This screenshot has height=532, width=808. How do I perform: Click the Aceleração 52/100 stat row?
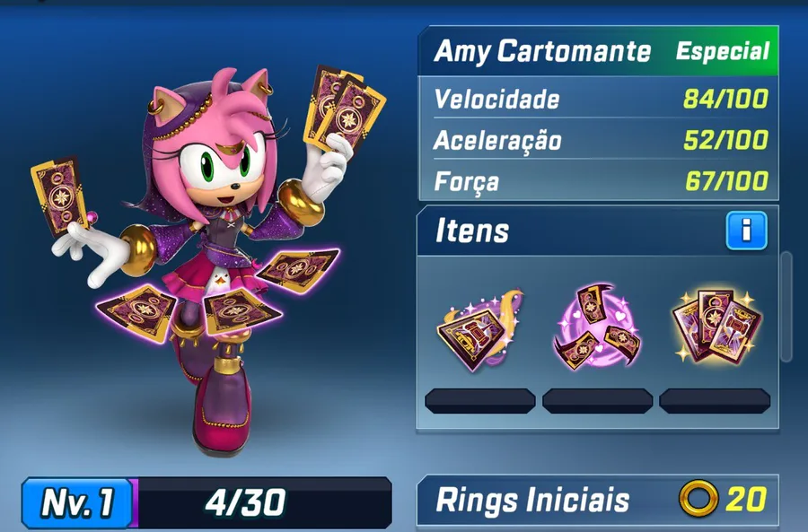tap(601, 140)
